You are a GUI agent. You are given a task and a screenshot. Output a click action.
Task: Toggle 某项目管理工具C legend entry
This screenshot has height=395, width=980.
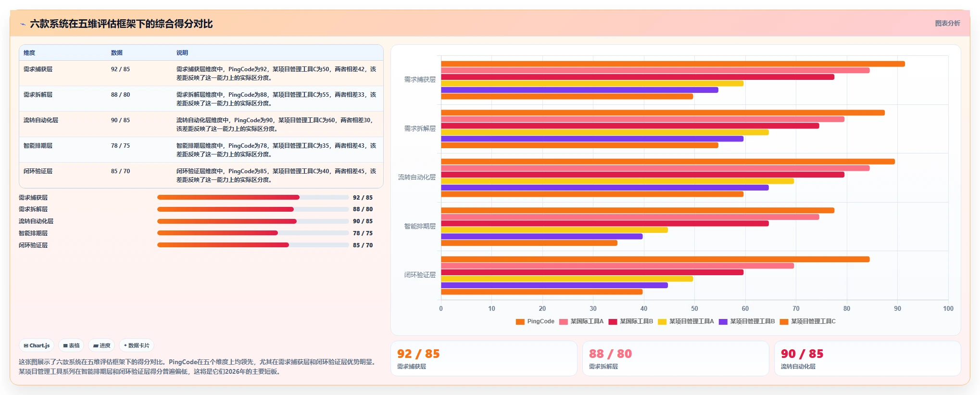(807, 321)
